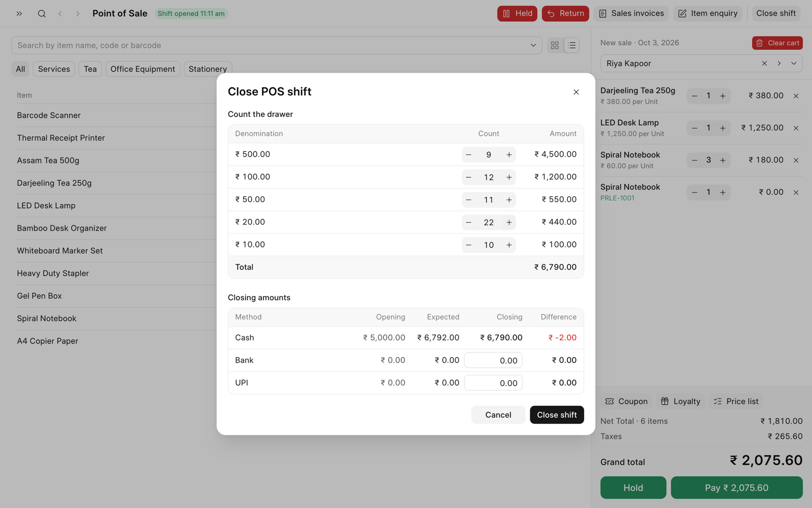Open Sales invoices
Image resolution: width=812 pixels, height=508 pixels.
click(631, 14)
